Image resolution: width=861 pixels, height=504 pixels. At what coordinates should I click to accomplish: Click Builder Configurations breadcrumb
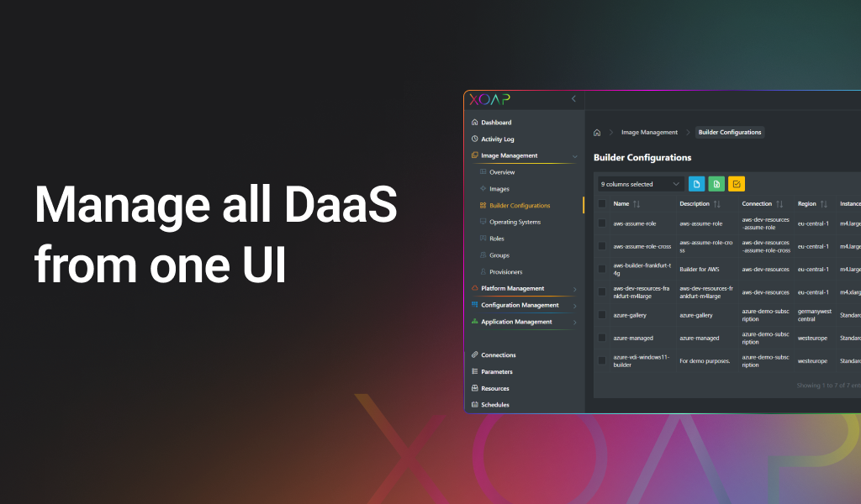[x=729, y=132]
